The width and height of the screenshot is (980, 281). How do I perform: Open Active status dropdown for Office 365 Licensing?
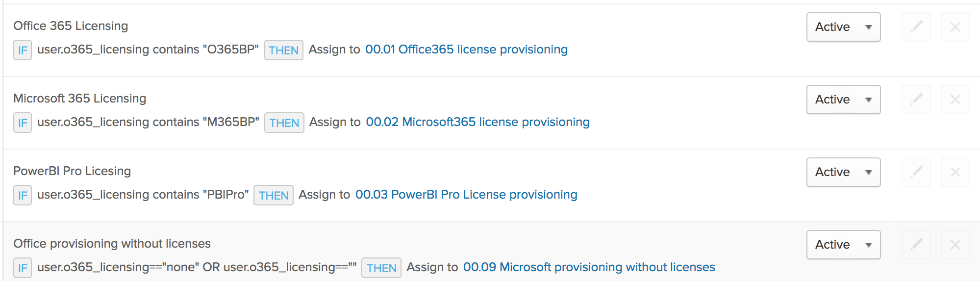[843, 27]
